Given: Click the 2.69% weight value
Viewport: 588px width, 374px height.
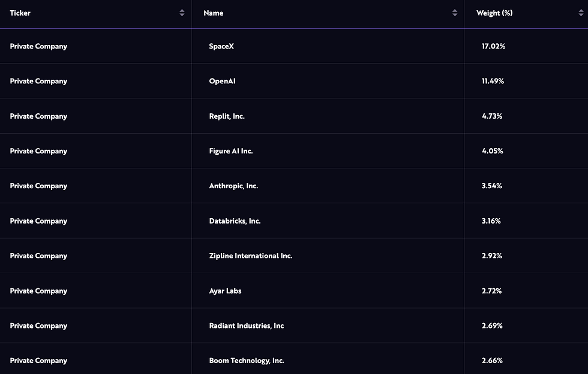Looking at the screenshot, I should pyautogui.click(x=492, y=325).
